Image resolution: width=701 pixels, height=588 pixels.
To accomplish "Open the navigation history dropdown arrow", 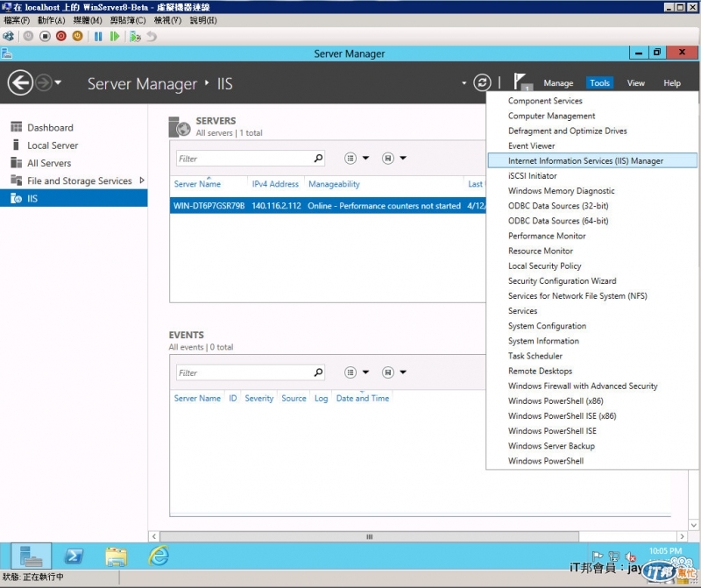I will pyautogui.click(x=58, y=82).
